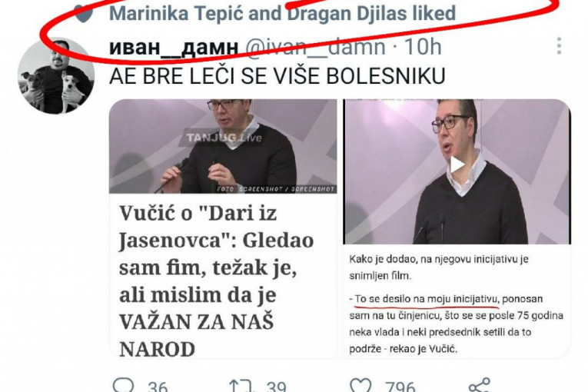Open the иван__дамн display name
The width and height of the screenshot is (588, 392).
(x=174, y=47)
